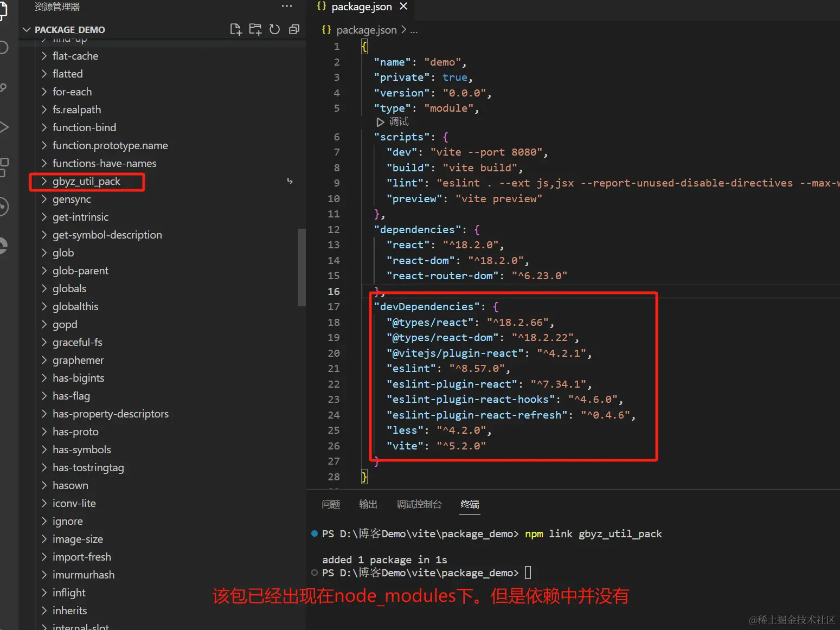The height and width of the screenshot is (630, 840).
Task: Expand the gbyz_util_pack folder
Action: (86, 181)
